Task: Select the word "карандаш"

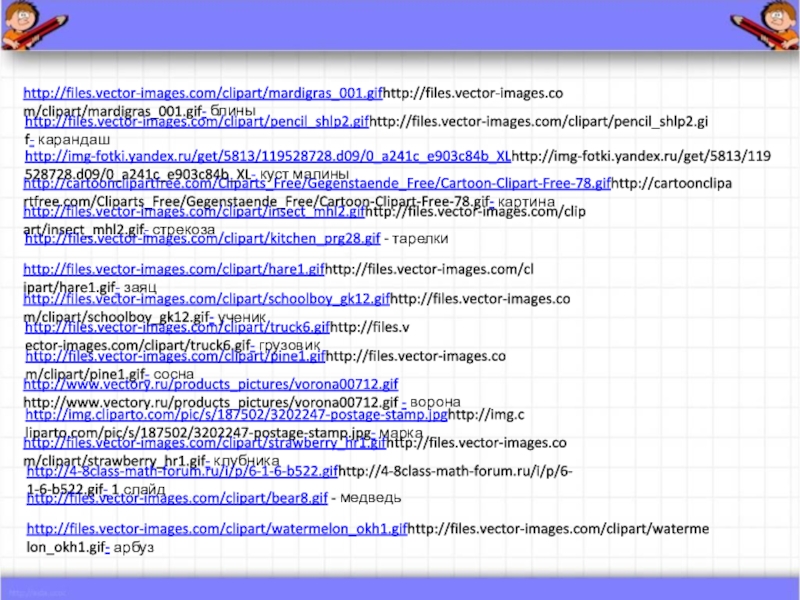Action: [74, 139]
